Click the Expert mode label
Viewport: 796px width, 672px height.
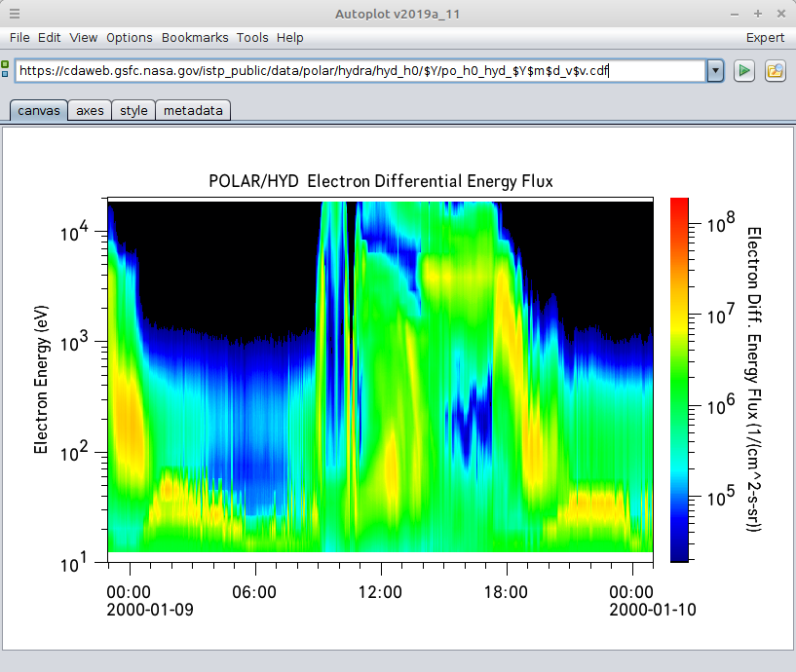[765, 38]
